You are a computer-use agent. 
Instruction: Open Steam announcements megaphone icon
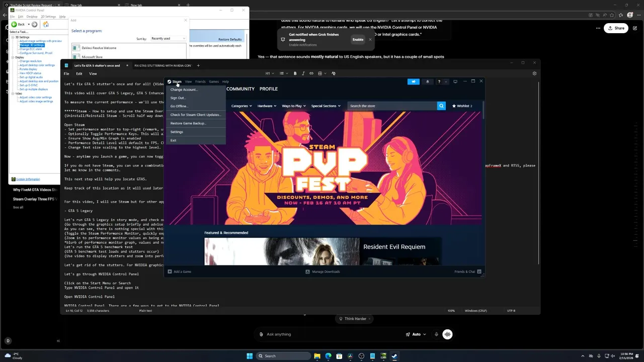pos(414,81)
